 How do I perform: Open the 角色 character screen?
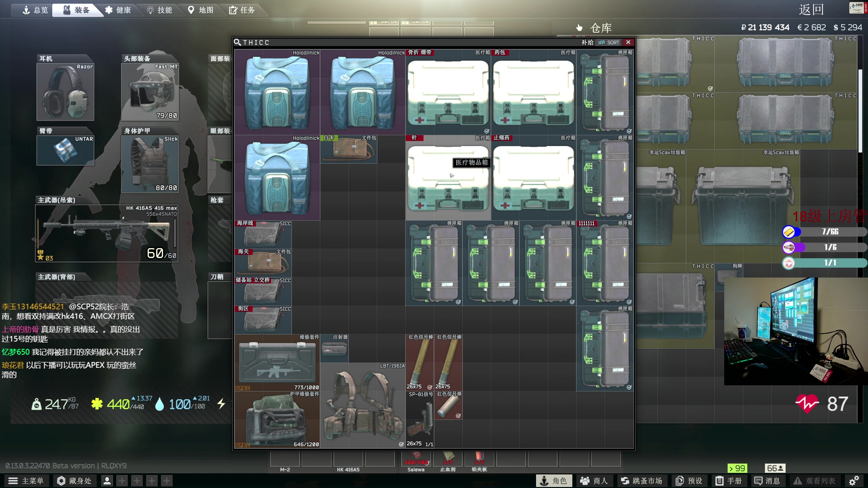(553, 481)
